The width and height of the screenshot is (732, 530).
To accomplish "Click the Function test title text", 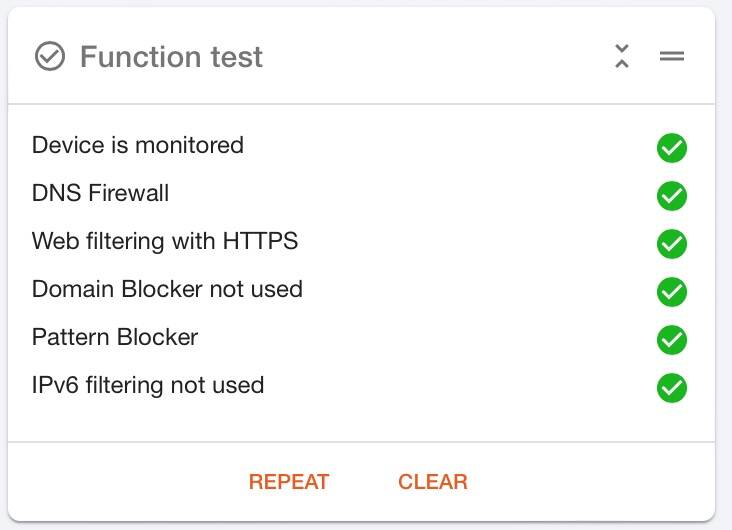I will coord(171,57).
